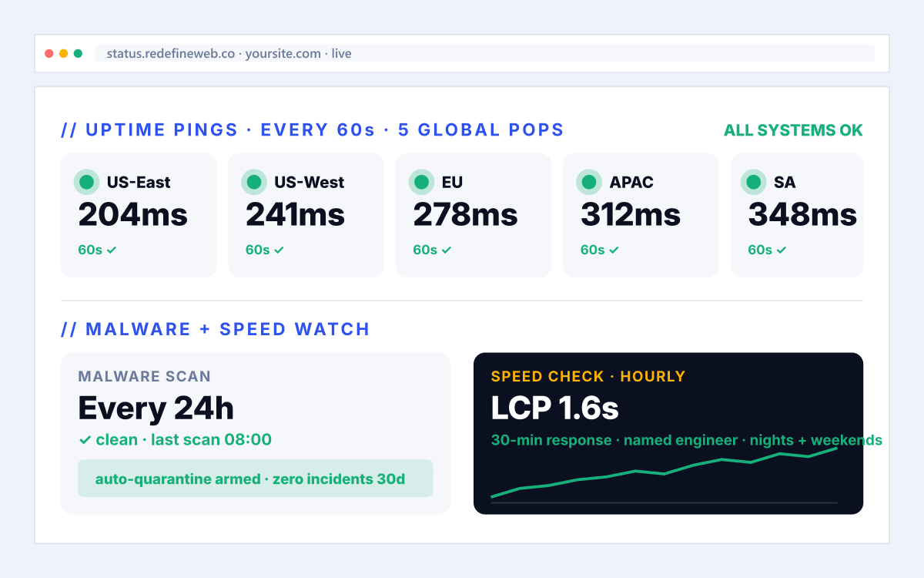Click the EU green status dot
The image size is (924, 578).
422,182
